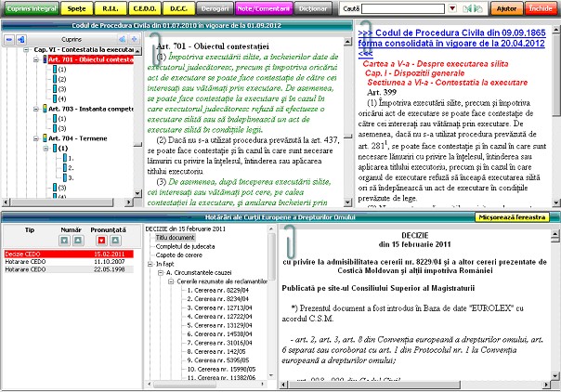Select 5. Cererea nr. 13129/04
The image size is (561, 392).
tap(219, 325)
